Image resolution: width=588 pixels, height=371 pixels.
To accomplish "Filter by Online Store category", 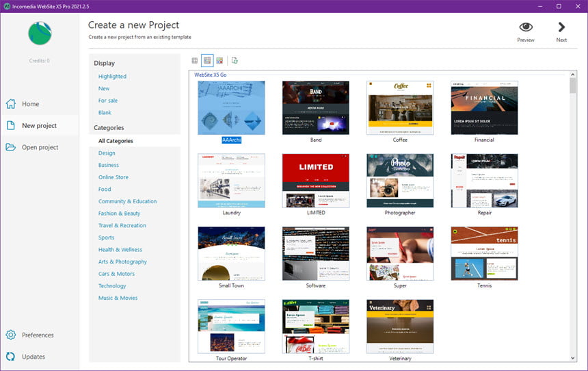I will click(113, 177).
